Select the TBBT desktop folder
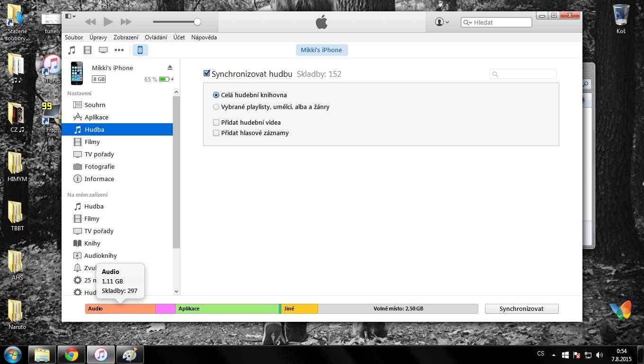The height and width of the screenshot is (364, 644). pyautogui.click(x=17, y=216)
